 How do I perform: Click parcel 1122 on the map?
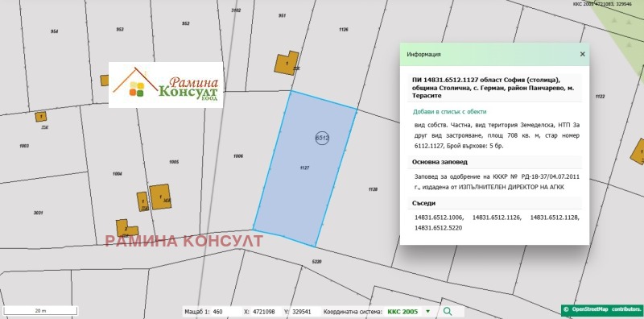[600, 97]
